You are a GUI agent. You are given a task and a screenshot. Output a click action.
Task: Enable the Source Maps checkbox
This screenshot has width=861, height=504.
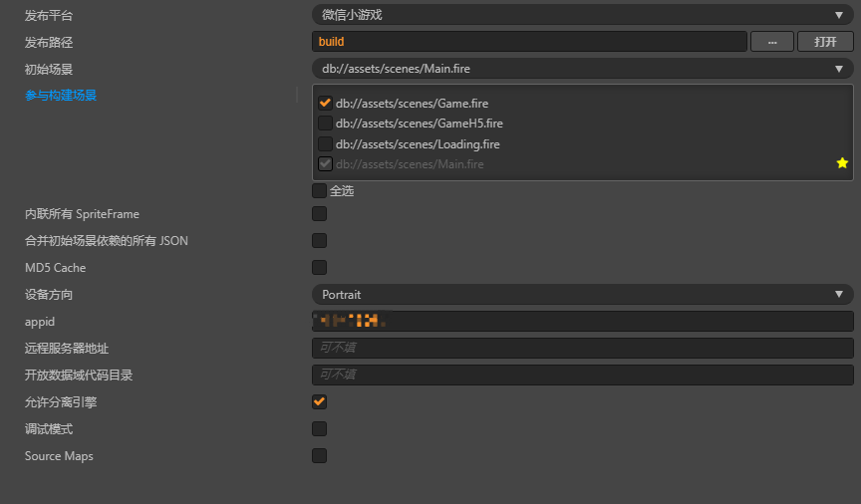point(320,456)
